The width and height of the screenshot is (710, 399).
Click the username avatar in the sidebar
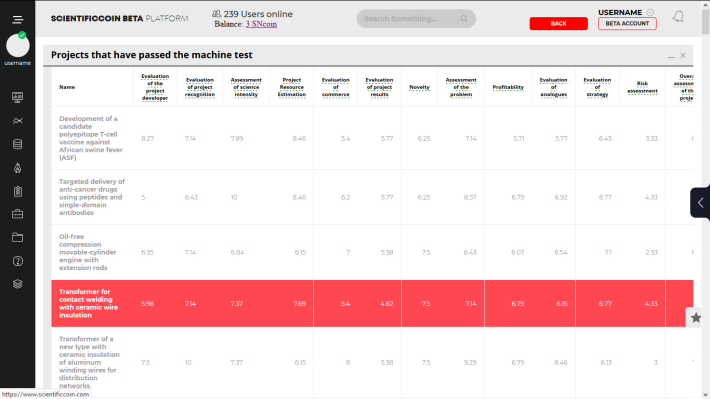click(18, 46)
